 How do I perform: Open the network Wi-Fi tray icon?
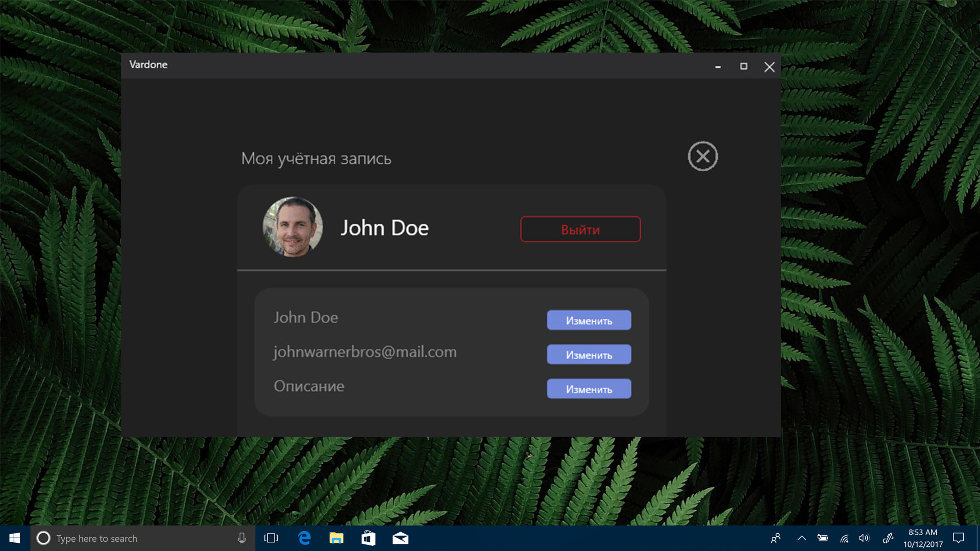click(844, 538)
